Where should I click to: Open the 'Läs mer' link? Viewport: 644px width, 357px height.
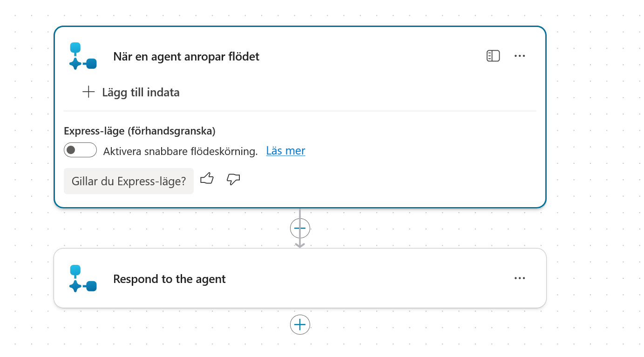[x=285, y=151]
